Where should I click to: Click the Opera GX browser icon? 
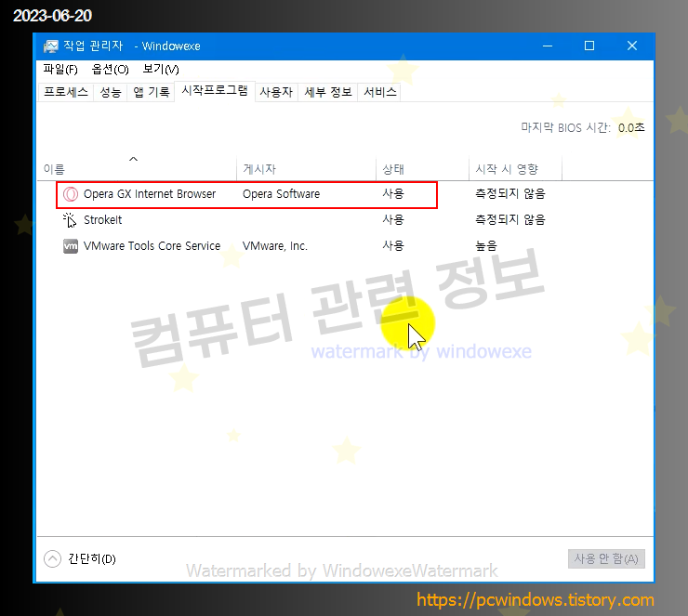coord(71,194)
